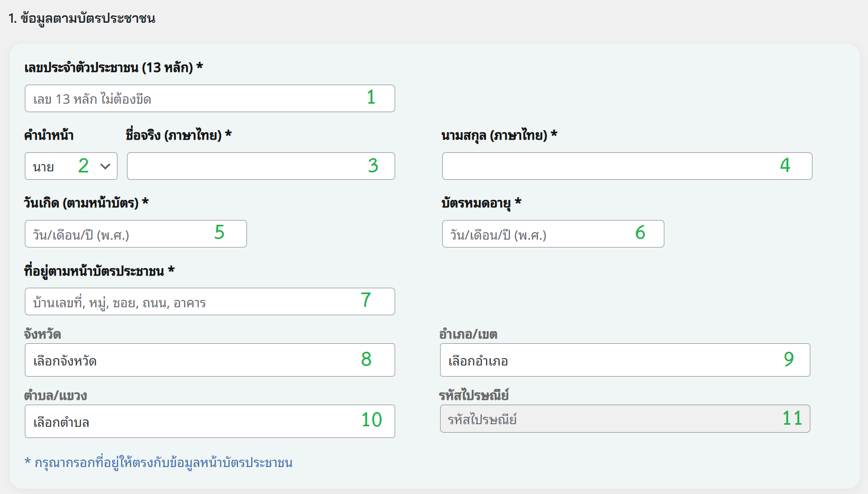Screen dimensions: 868x494
Task: Click the address field for บ้านเลขที่, หมู่, ซอย
Action: (x=209, y=301)
